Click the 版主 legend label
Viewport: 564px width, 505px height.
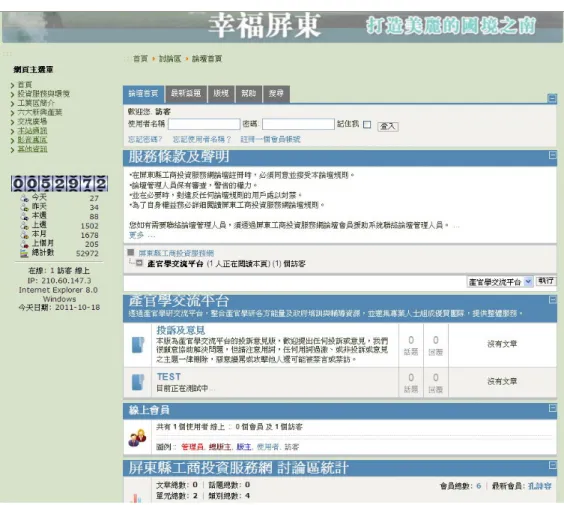coord(244,447)
